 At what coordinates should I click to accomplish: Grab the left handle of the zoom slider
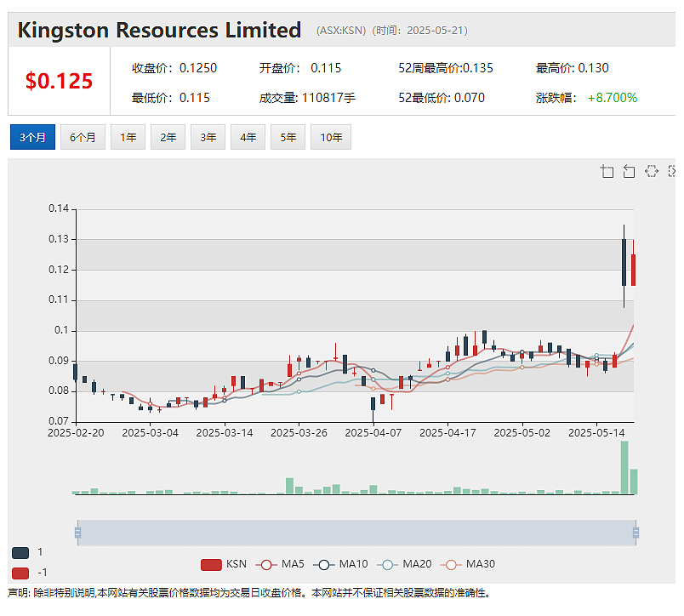point(77,533)
